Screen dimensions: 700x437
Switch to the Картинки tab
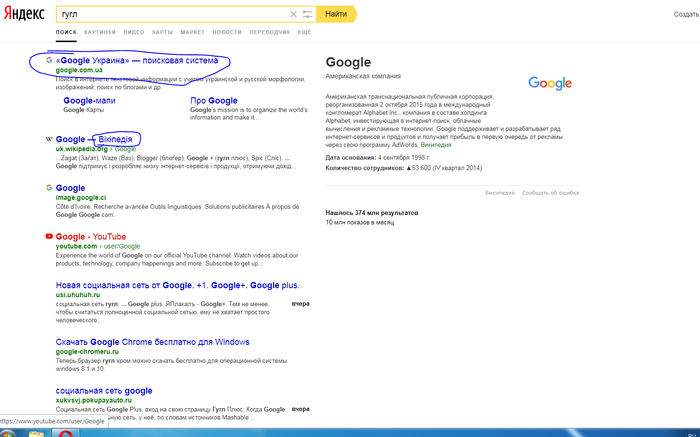(100, 32)
